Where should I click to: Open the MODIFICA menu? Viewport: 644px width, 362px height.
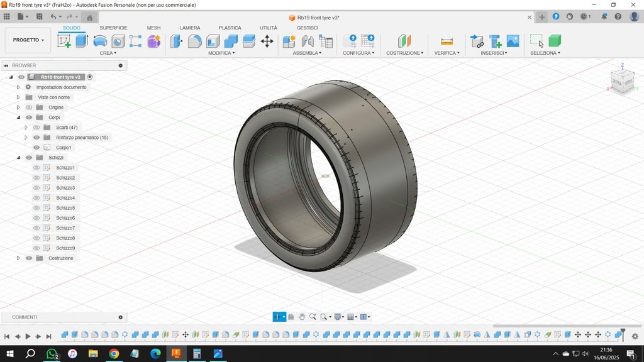[221, 53]
